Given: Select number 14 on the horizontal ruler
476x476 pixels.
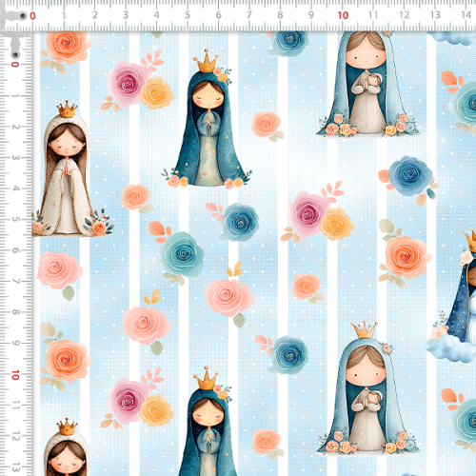Looking at the screenshot, I should pos(466,15).
